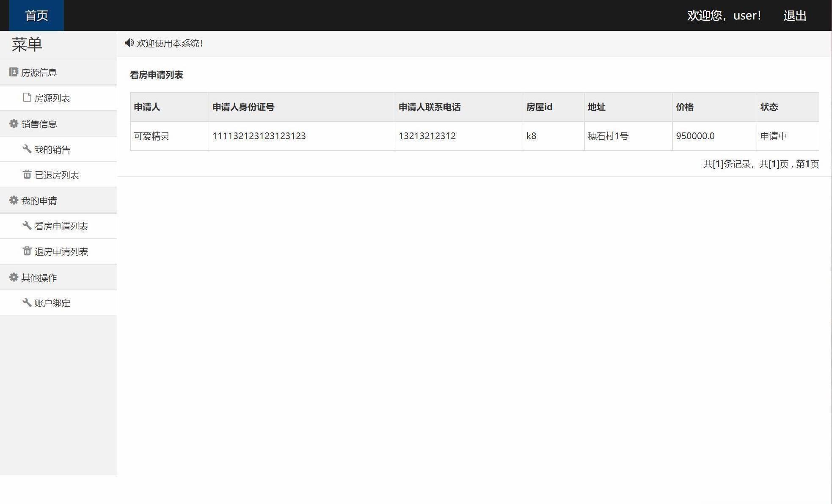The width and height of the screenshot is (832, 504).
Task: Click the pagination summary 共[1]条记录
Action: tap(727, 164)
